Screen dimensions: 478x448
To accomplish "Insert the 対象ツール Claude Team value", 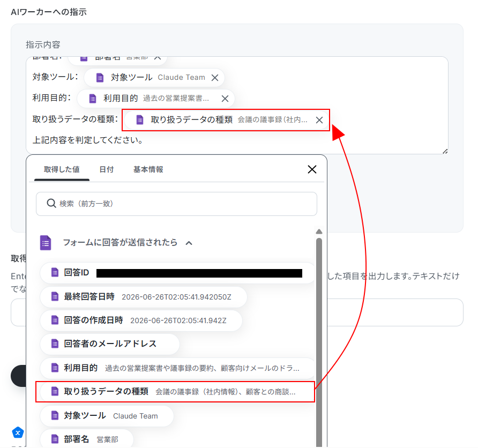I will point(107,416).
